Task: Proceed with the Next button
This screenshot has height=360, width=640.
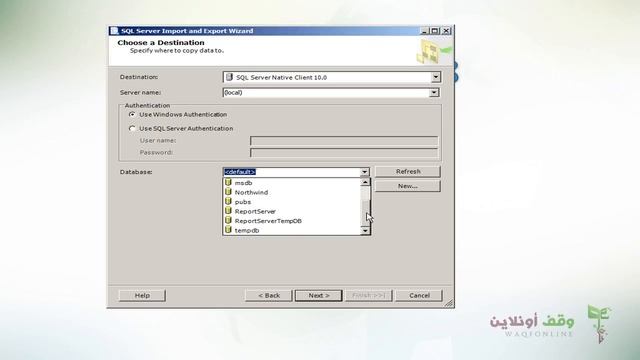Action: 318,295
